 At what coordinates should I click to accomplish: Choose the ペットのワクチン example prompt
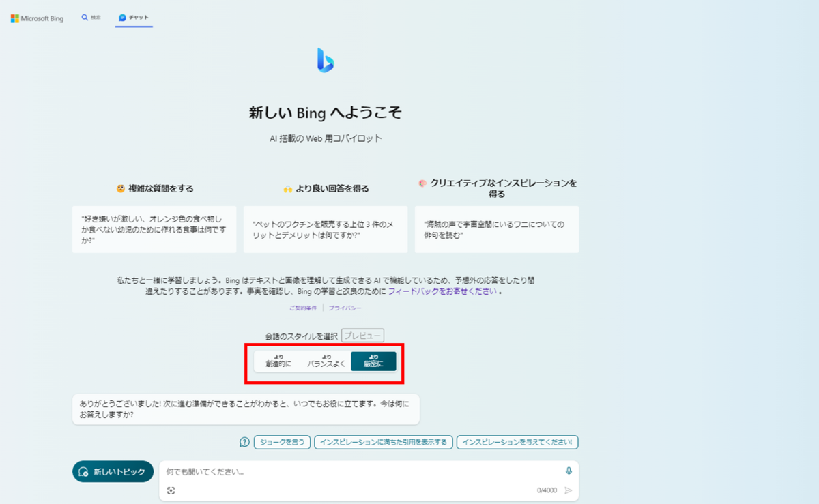(326, 229)
